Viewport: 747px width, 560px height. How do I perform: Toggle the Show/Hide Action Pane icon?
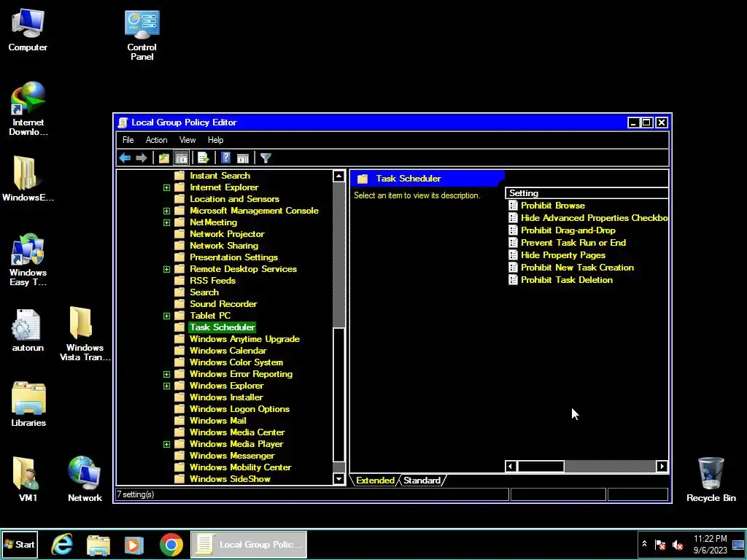(x=243, y=157)
